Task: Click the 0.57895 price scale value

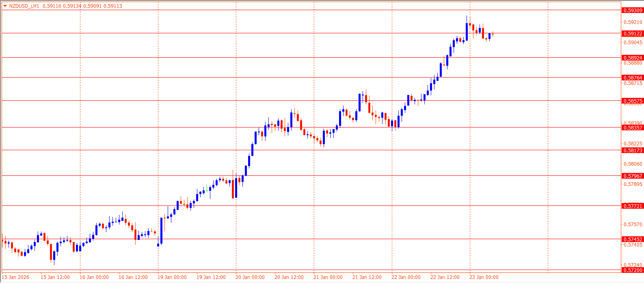Action: [633, 184]
